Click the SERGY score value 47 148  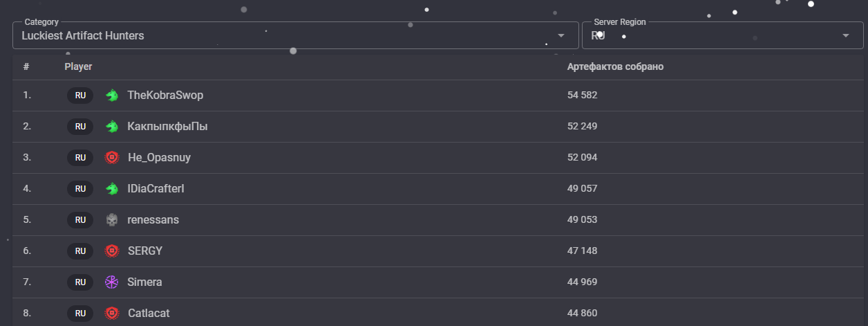583,251
